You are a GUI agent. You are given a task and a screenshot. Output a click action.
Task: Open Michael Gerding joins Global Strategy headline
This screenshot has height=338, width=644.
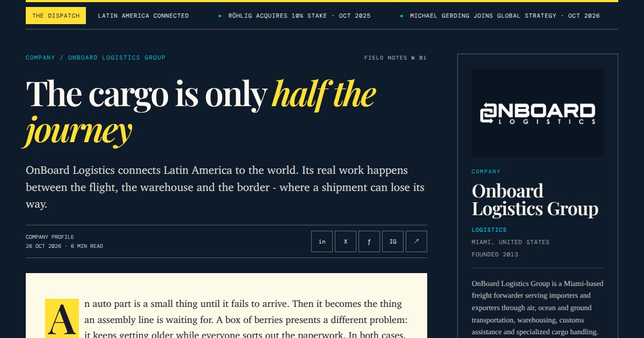[505, 16]
